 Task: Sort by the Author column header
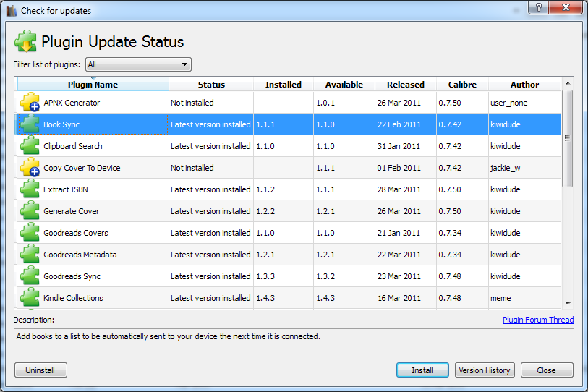click(524, 85)
